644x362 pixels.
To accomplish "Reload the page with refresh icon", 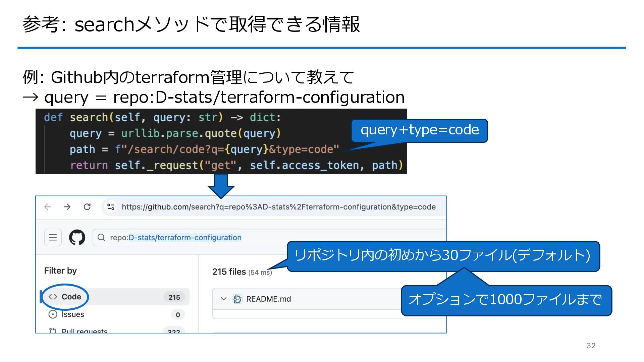I will click(87, 207).
